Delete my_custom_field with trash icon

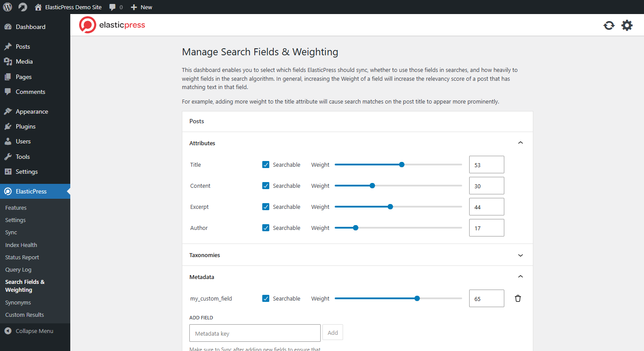518,298
